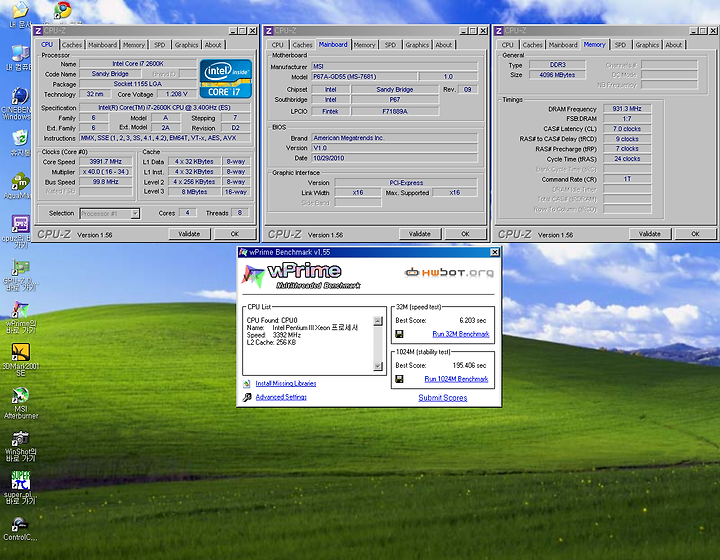Click the DRAM Frequency 931.3 MHz value
The width and height of the screenshot is (720, 560).
click(x=627, y=109)
